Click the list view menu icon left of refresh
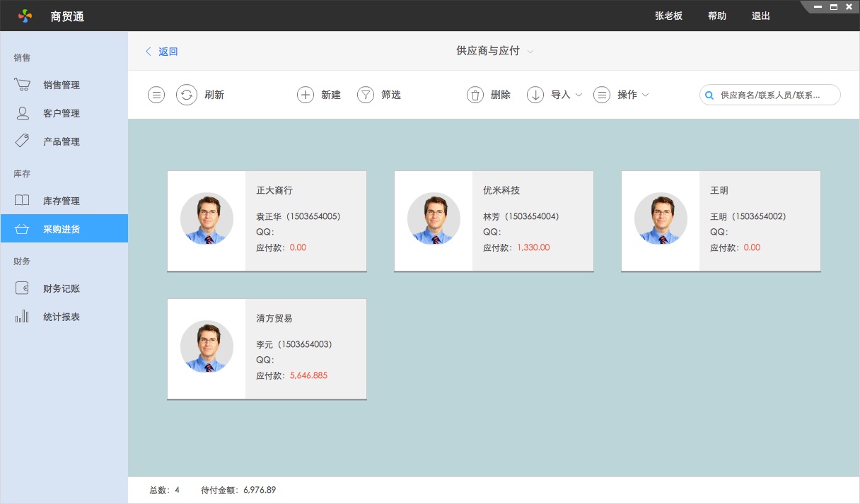Screen dimensions: 860x504 (156, 95)
